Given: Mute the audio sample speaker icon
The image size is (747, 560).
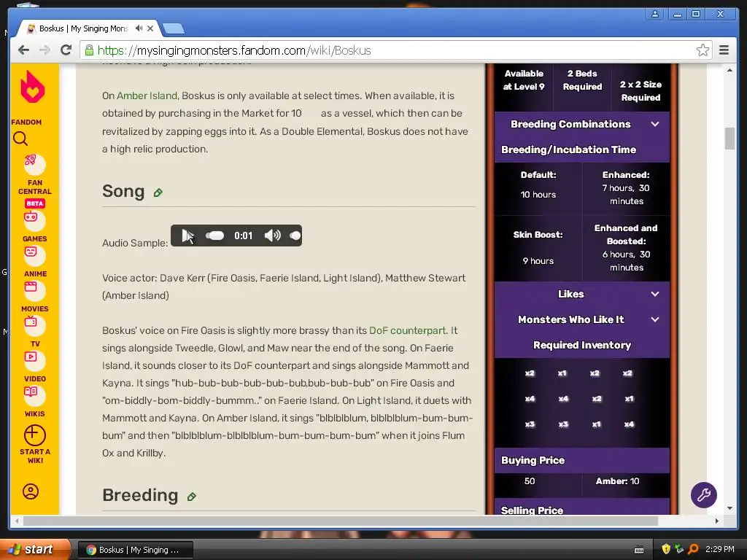Looking at the screenshot, I should point(273,236).
